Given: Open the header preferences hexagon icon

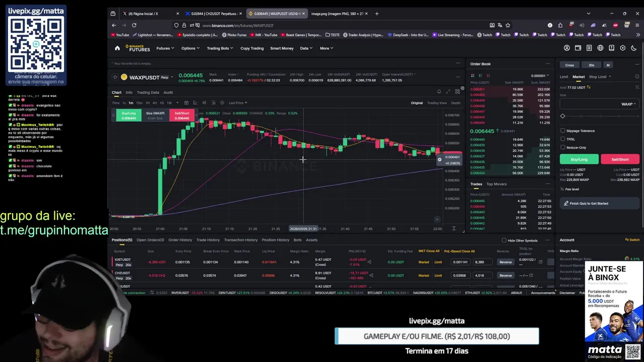Looking at the screenshot, I should point(622,48).
